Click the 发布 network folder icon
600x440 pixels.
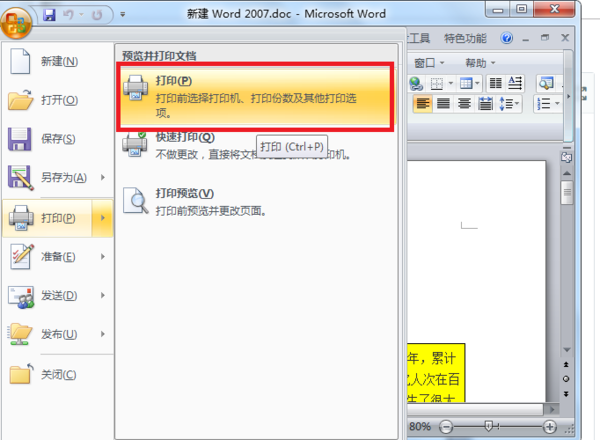20,334
